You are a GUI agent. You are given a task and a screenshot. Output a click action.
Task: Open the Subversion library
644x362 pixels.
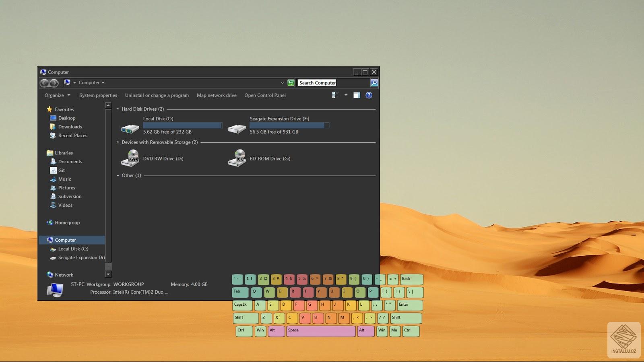(x=70, y=196)
